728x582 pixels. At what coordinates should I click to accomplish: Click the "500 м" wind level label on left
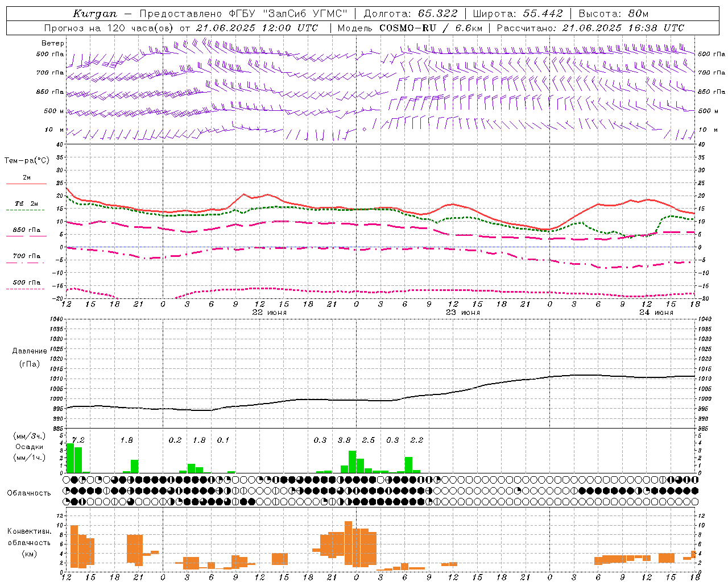click(x=53, y=111)
